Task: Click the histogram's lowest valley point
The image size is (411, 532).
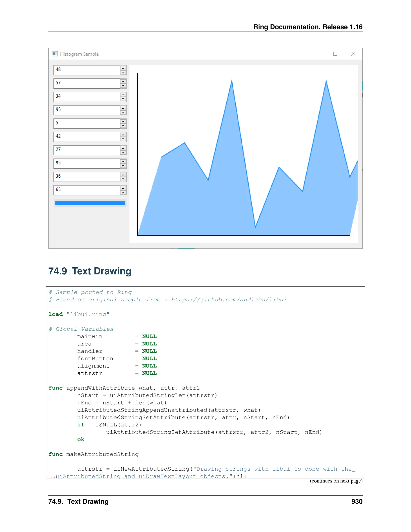Action: [255, 227]
